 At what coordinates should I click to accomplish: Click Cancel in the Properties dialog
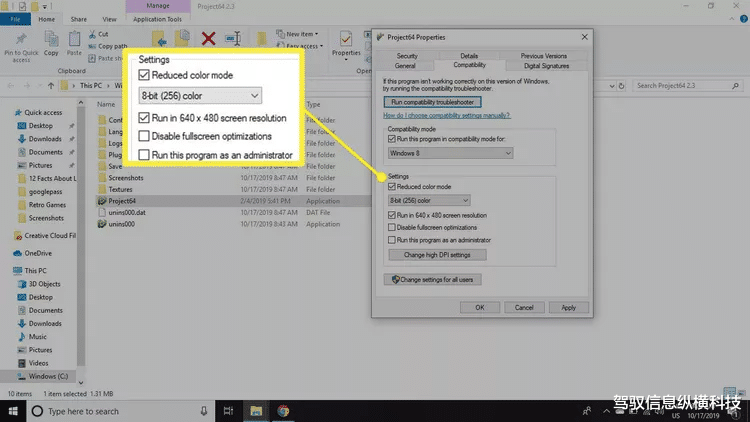(524, 308)
